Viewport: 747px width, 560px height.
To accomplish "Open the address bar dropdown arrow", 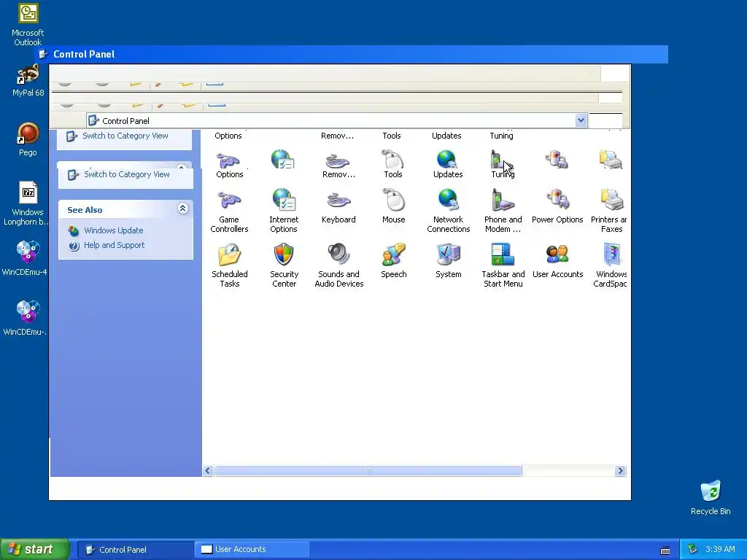I will pyautogui.click(x=581, y=120).
